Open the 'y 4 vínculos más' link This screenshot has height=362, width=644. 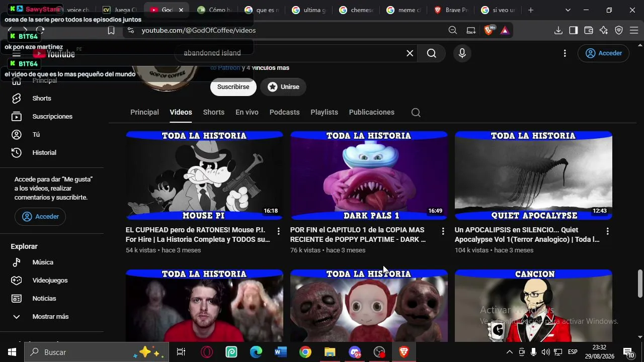click(266, 68)
